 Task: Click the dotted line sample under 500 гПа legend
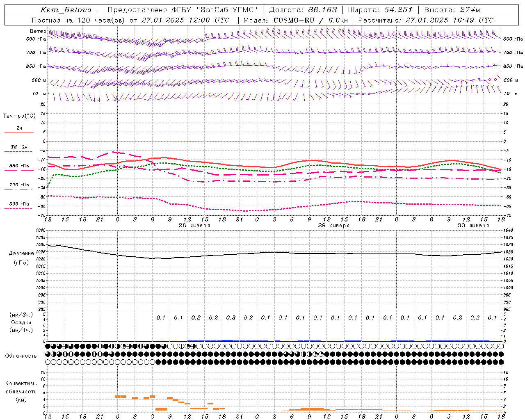(x=19, y=208)
